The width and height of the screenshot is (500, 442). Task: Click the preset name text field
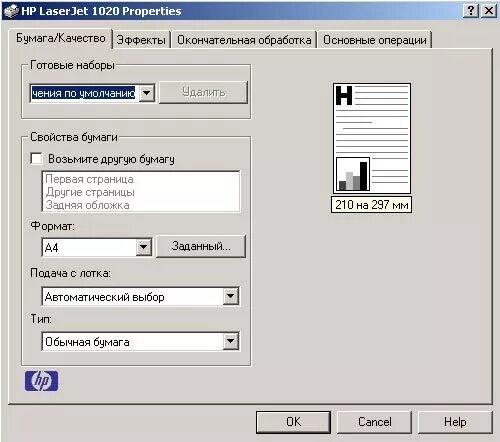(84, 93)
